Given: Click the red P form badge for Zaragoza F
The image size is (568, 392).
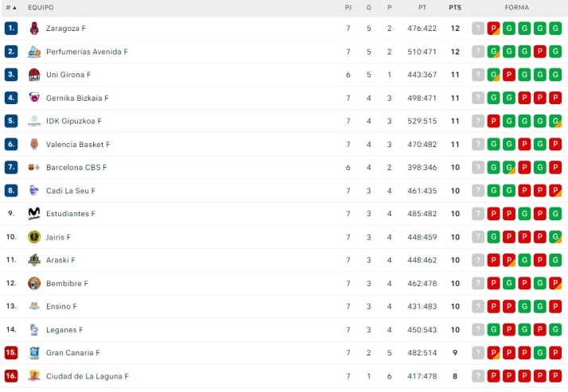Looking at the screenshot, I should click(x=493, y=29).
